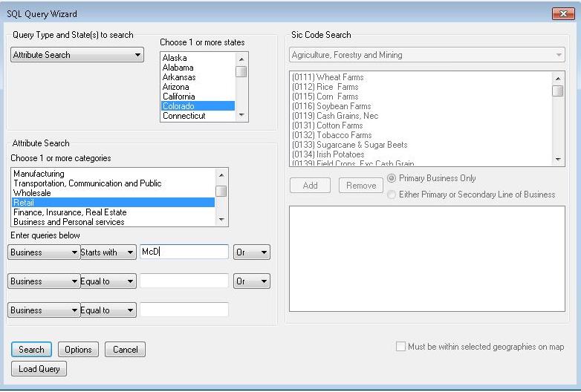The width and height of the screenshot is (581, 392).
Task: Click the second query's empty text field
Action: (184, 281)
